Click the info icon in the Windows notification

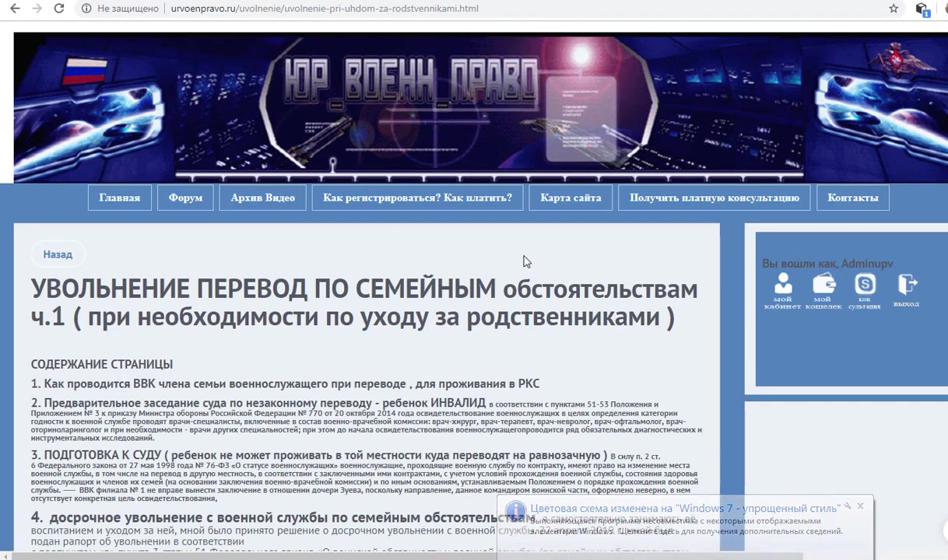coord(515,511)
